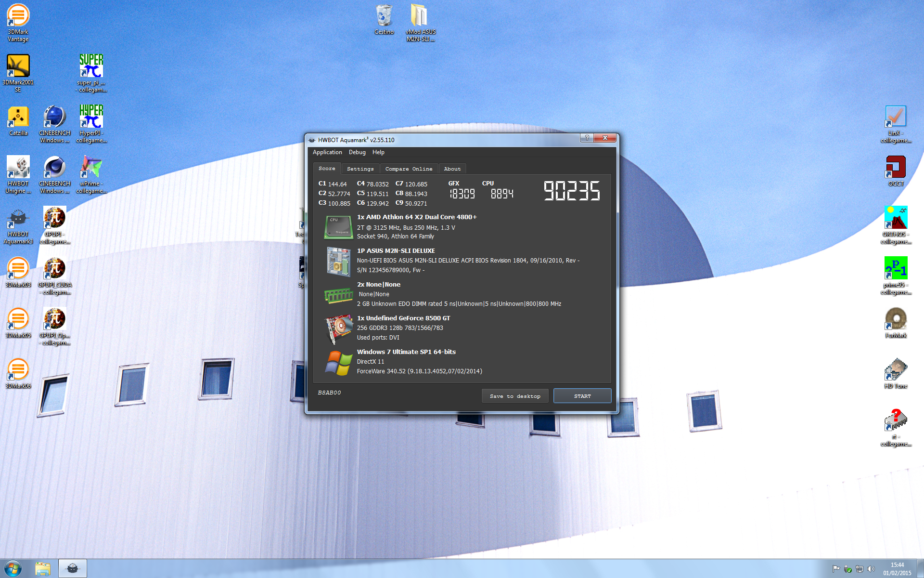Image resolution: width=924 pixels, height=578 pixels.
Task: Click the motherboard icon in Aquamark
Action: pos(338,262)
